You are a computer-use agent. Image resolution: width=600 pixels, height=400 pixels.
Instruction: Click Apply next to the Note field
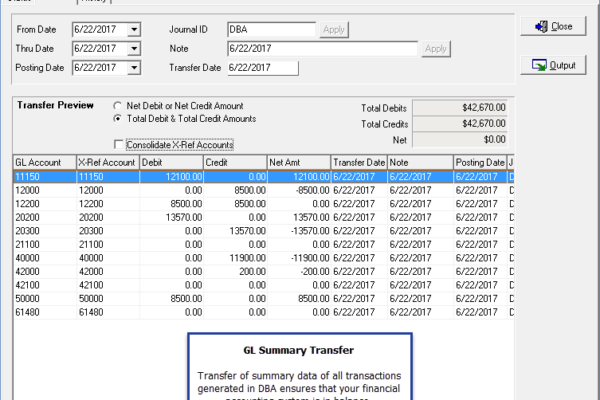pos(436,49)
